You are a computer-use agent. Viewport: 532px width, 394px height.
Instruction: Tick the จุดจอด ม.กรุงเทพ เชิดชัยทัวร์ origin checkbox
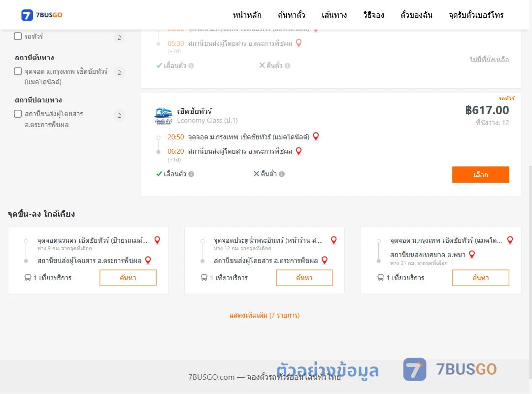(x=18, y=71)
